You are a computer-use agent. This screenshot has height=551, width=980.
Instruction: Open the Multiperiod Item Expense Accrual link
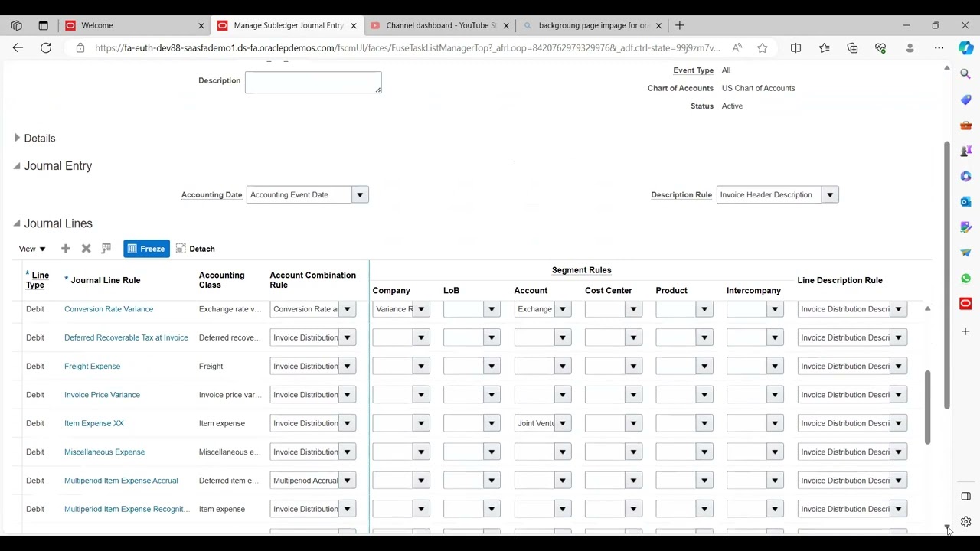(121, 481)
